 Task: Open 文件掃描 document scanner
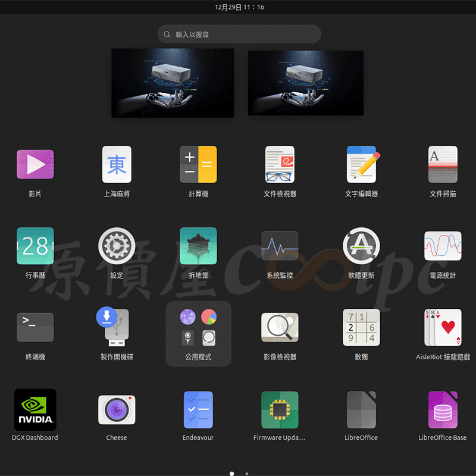(443, 165)
